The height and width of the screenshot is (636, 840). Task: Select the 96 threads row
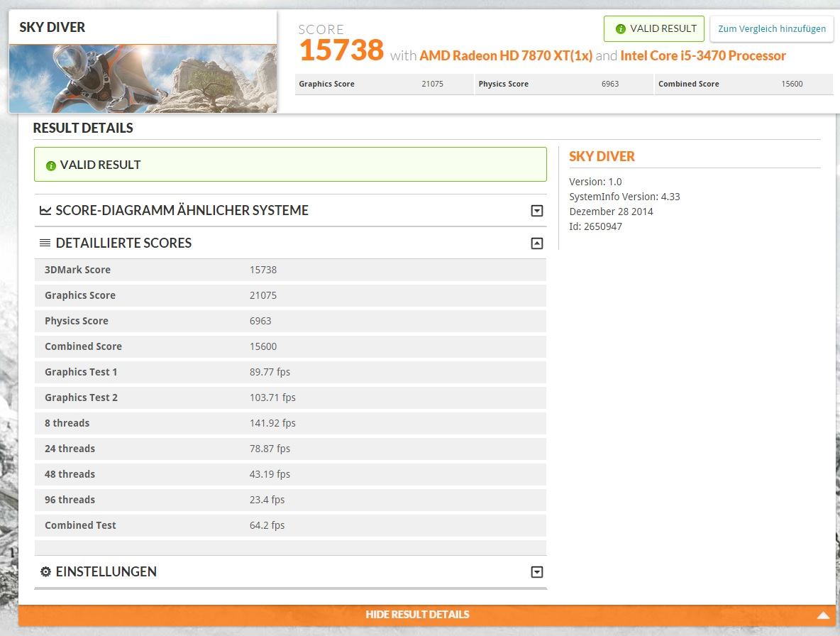(x=290, y=500)
